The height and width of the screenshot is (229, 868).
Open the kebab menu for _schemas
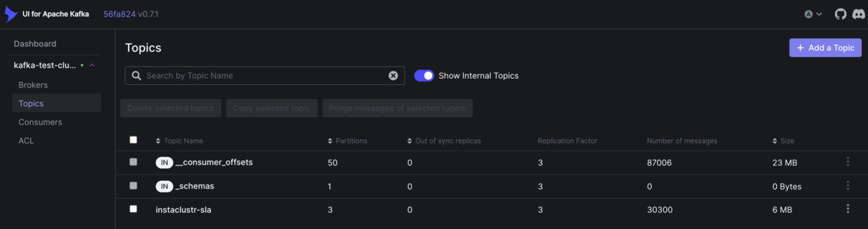[848, 185]
